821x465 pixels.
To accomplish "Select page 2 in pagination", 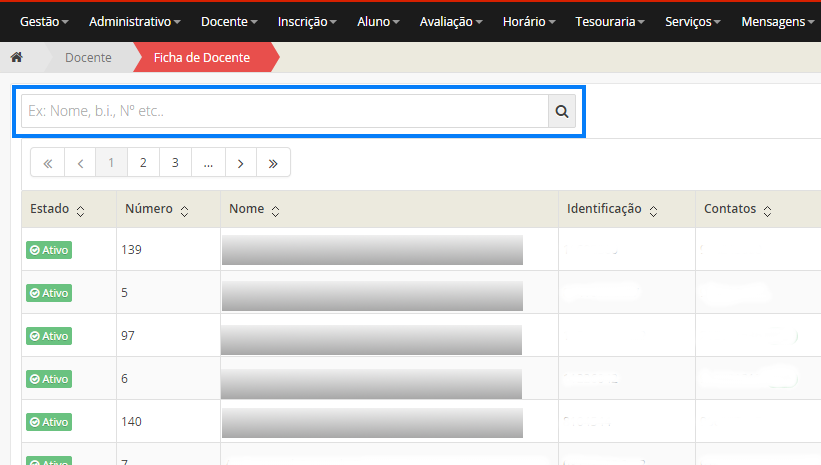I will tap(143, 163).
